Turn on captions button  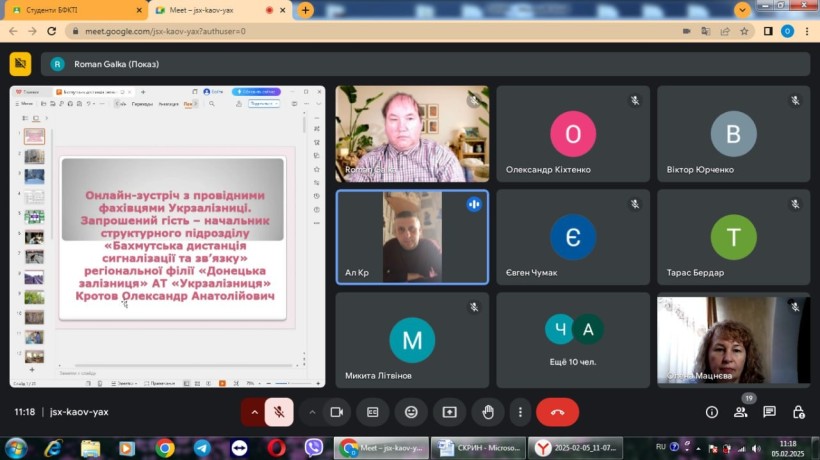coord(372,412)
